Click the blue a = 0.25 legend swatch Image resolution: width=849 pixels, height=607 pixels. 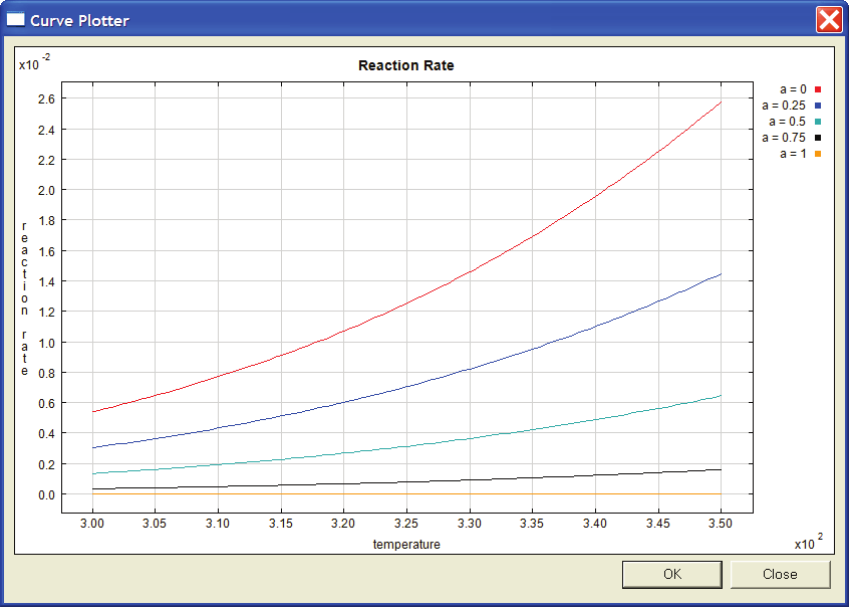pyautogui.click(x=818, y=106)
